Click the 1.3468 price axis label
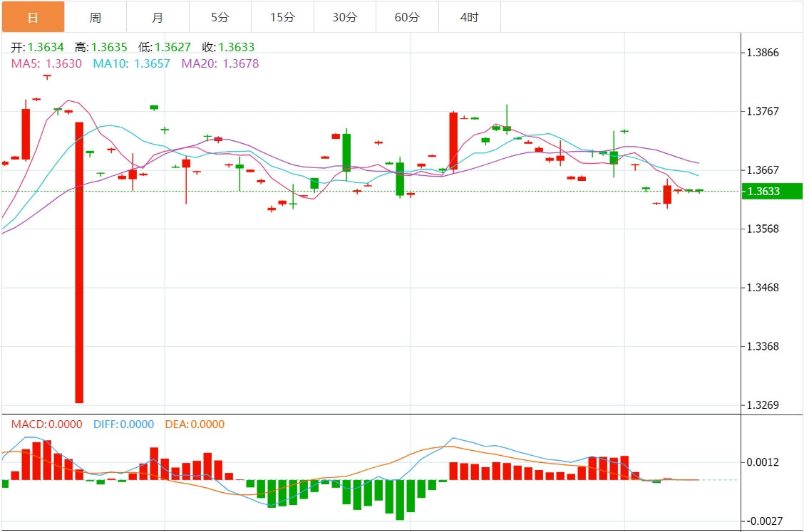Viewport: 809px width, 532px height. (x=763, y=288)
